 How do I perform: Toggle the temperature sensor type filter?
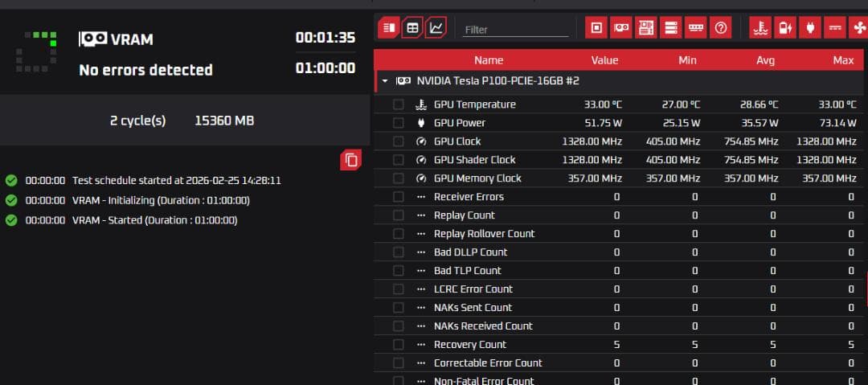pyautogui.click(x=760, y=27)
